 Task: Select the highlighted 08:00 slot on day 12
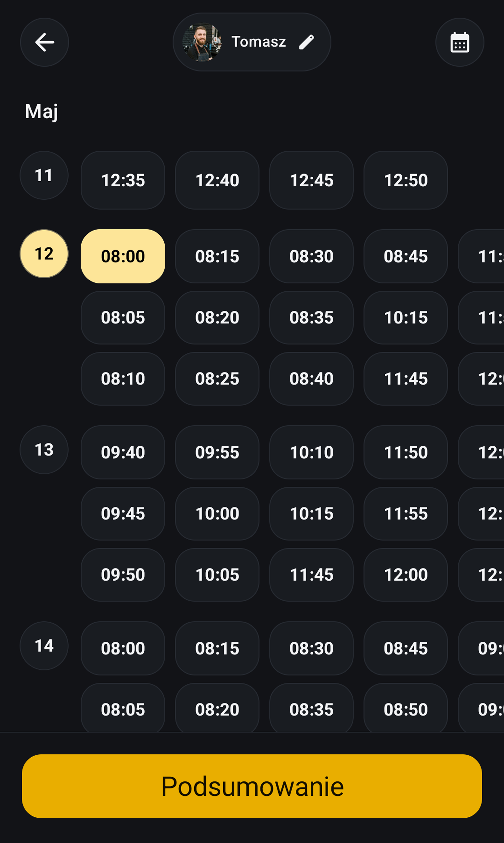pyautogui.click(x=123, y=256)
